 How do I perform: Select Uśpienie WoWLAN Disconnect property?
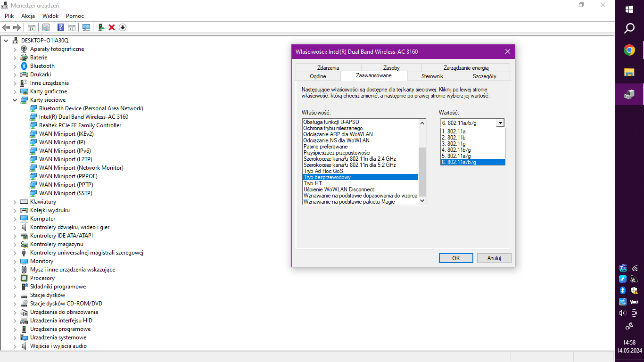360,189
